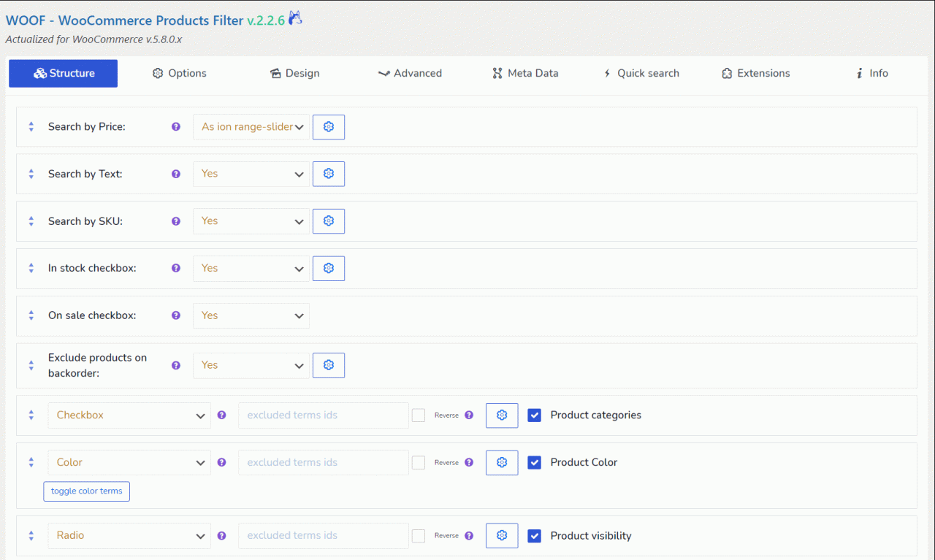
Task: Click the toggle color terms button
Action: click(x=86, y=491)
